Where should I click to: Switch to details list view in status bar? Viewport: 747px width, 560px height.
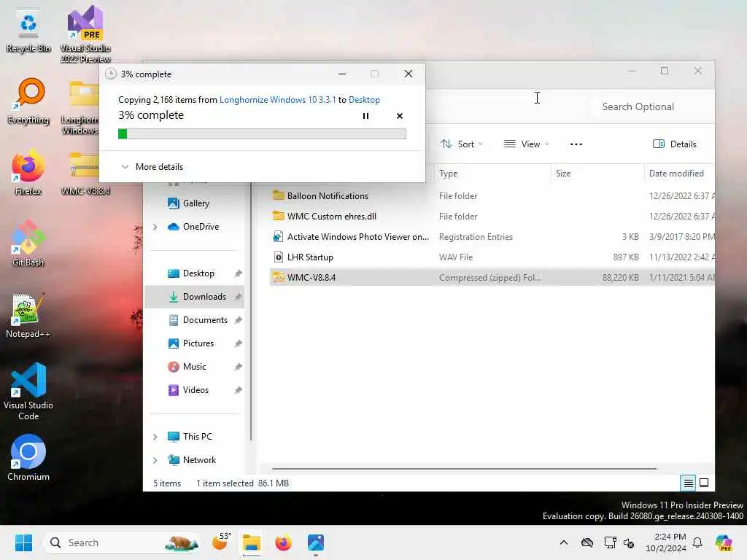[x=688, y=483]
